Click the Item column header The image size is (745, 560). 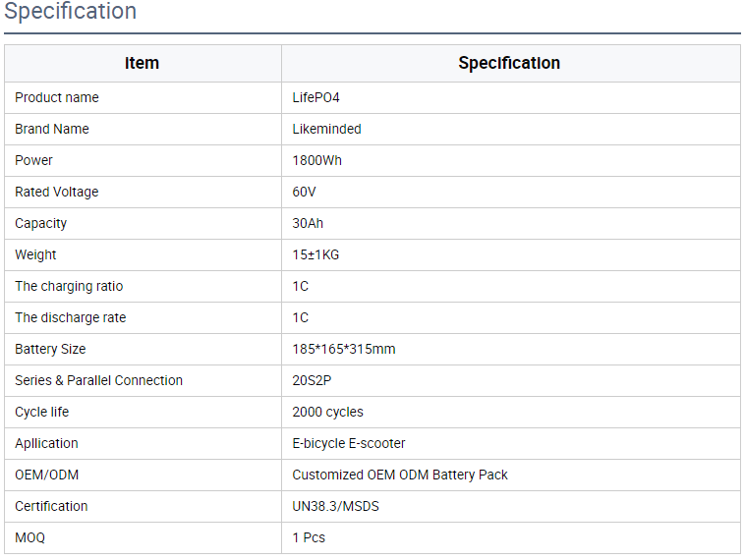[142, 63]
